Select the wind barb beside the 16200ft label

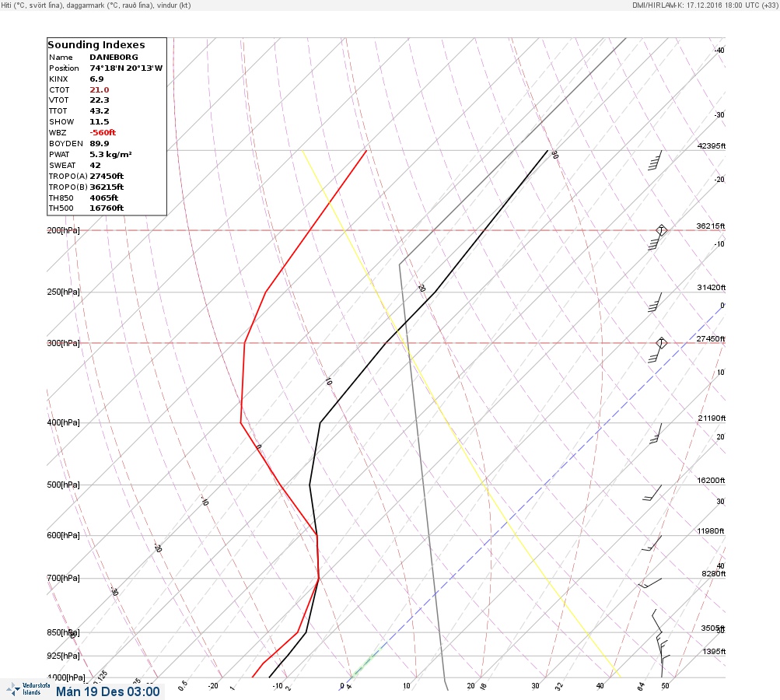click(x=652, y=492)
